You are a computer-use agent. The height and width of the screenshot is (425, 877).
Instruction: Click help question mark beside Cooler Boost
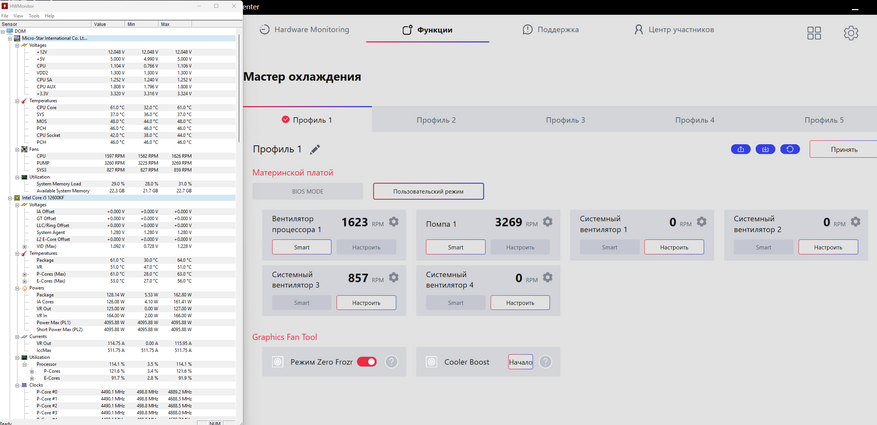click(x=545, y=362)
